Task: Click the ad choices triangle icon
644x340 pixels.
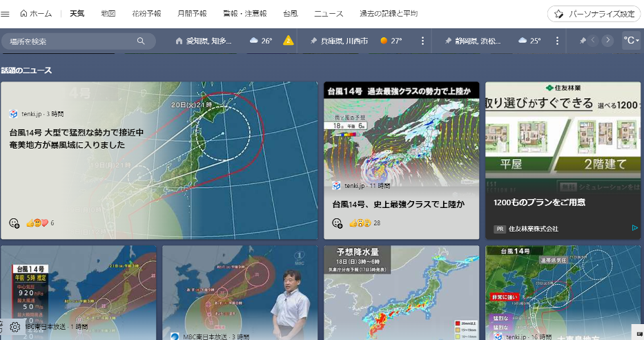Action: pos(634,228)
